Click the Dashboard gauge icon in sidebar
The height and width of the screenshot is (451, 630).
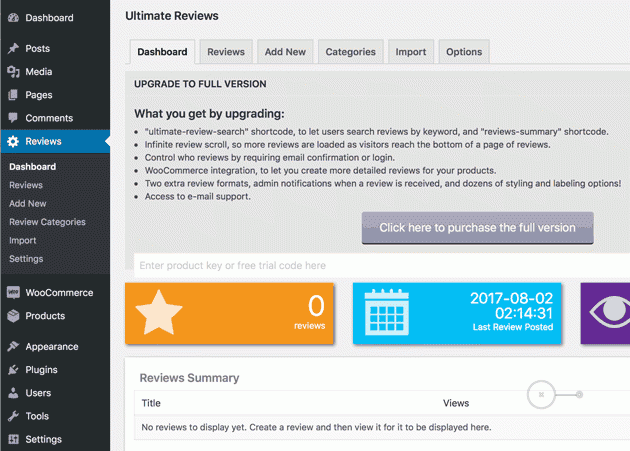13,18
